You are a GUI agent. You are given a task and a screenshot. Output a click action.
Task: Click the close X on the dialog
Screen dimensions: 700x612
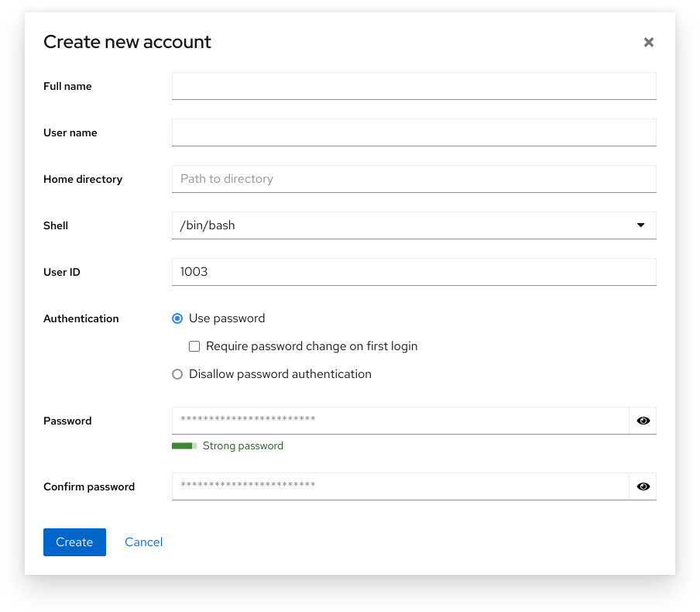649,42
